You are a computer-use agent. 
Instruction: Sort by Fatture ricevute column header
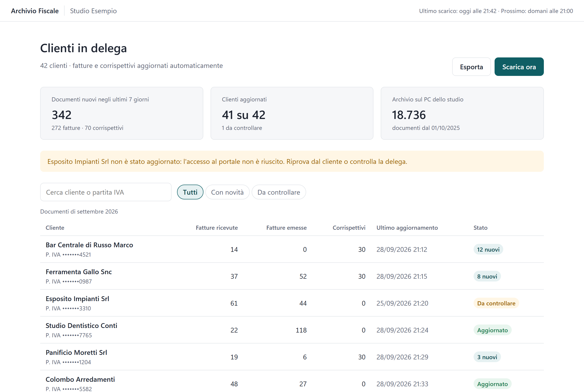217,228
